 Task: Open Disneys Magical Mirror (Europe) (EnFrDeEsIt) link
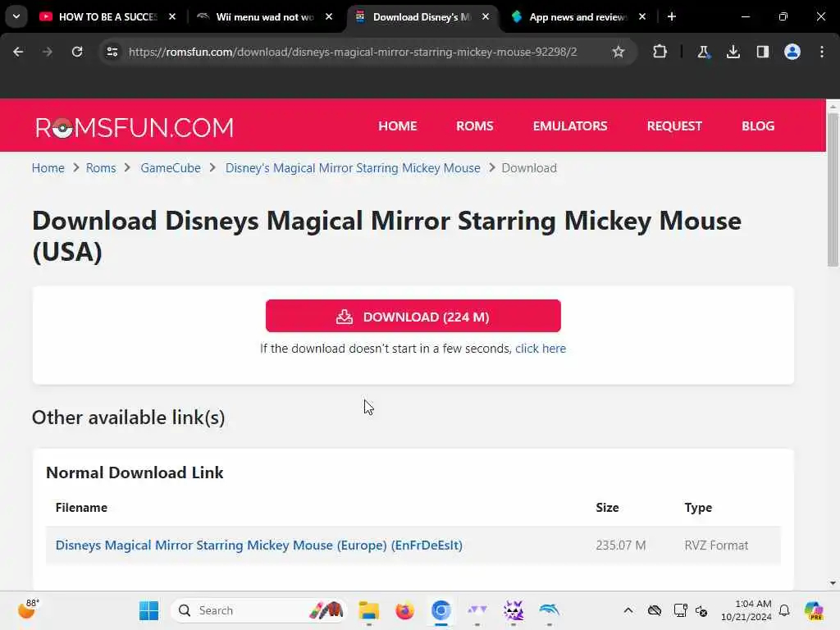point(258,546)
